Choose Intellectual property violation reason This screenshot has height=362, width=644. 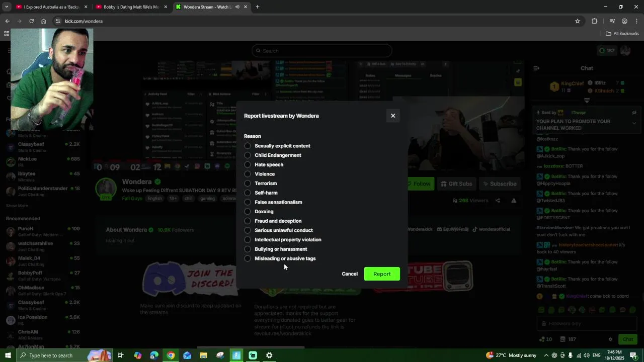pyautogui.click(x=248, y=240)
